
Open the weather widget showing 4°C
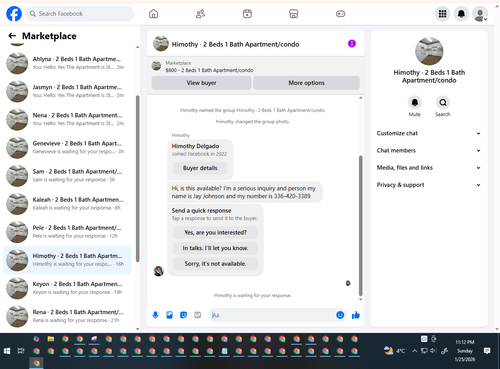click(394, 351)
